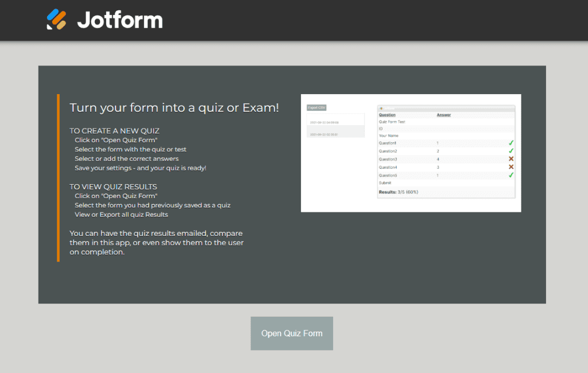Click the "Your Name" row in the preview
Screen dimensions: 588x373
click(x=446, y=135)
